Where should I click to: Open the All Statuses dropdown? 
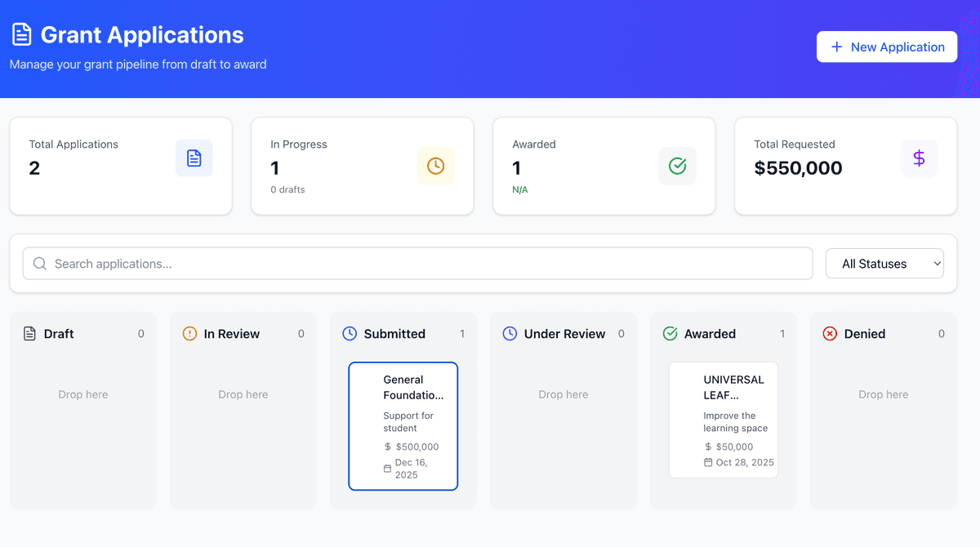[x=884, y=264]
